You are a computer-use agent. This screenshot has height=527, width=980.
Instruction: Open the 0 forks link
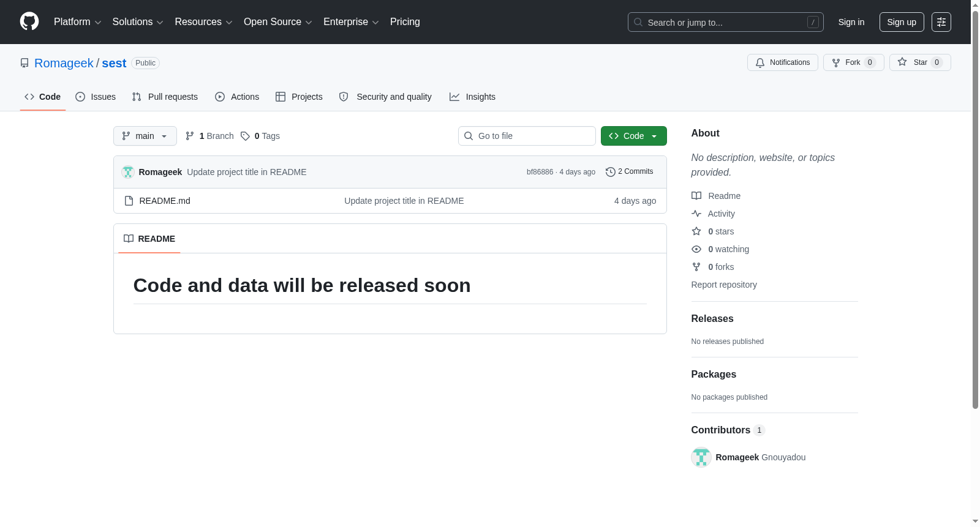click(713, 267)
